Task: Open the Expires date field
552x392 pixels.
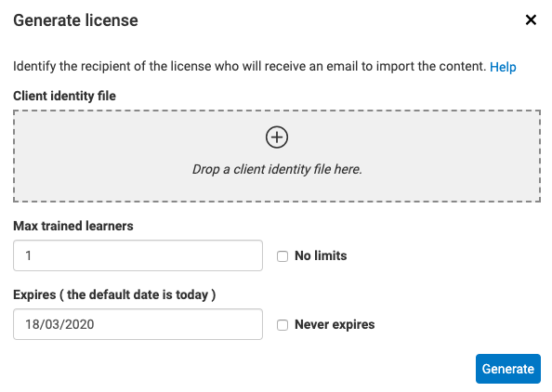Action: pyautogui.click(x=138, y=324)
